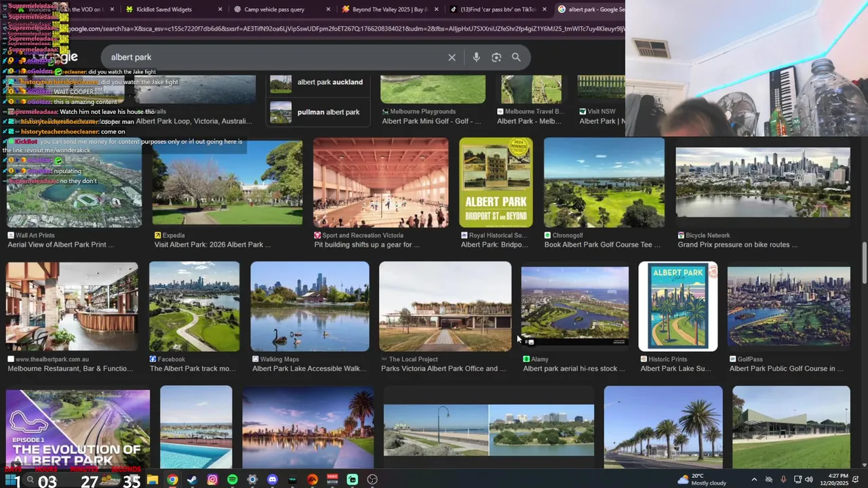868x488 pixels.
Task: Open the Expedia Visit Albert Park image
Action: click(227, 182)
